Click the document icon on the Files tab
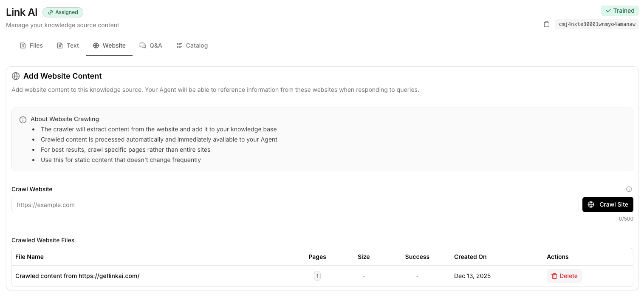Image resolution: width=644 pixels, height=298 pixels. 23,45
